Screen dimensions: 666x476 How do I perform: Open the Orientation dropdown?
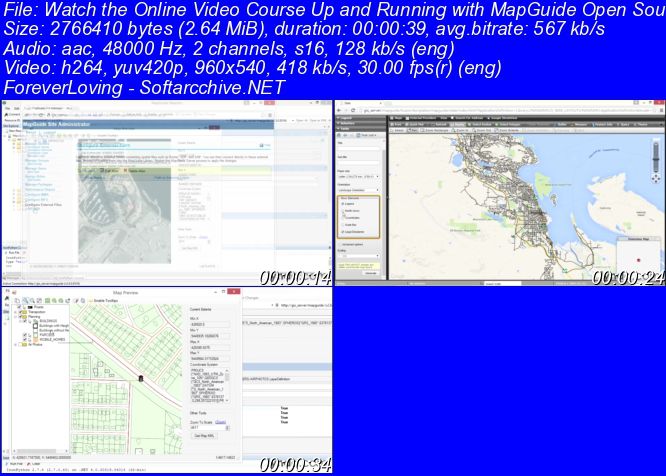pyautogui.click(x=358, y=190)
